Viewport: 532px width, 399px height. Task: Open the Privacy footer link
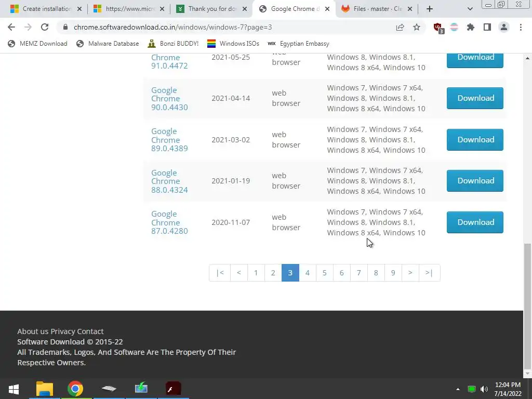pyautogui.click(x=63, y=331)
